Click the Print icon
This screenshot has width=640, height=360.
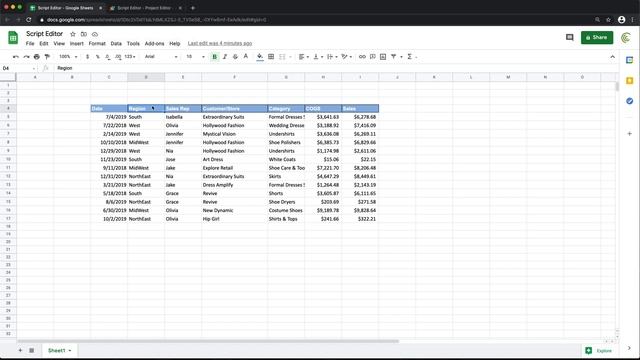tap(37, 57)
